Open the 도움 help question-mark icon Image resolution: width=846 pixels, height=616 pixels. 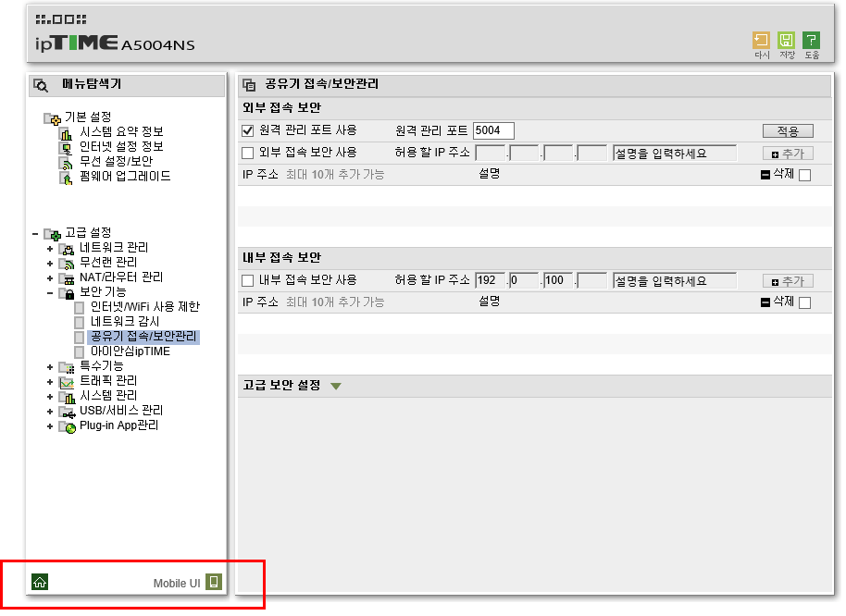[x=811, y=41]
